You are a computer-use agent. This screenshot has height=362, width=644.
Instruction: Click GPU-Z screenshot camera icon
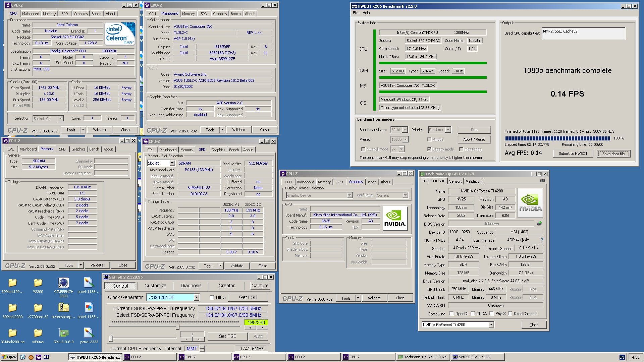(x=542, y=181)
